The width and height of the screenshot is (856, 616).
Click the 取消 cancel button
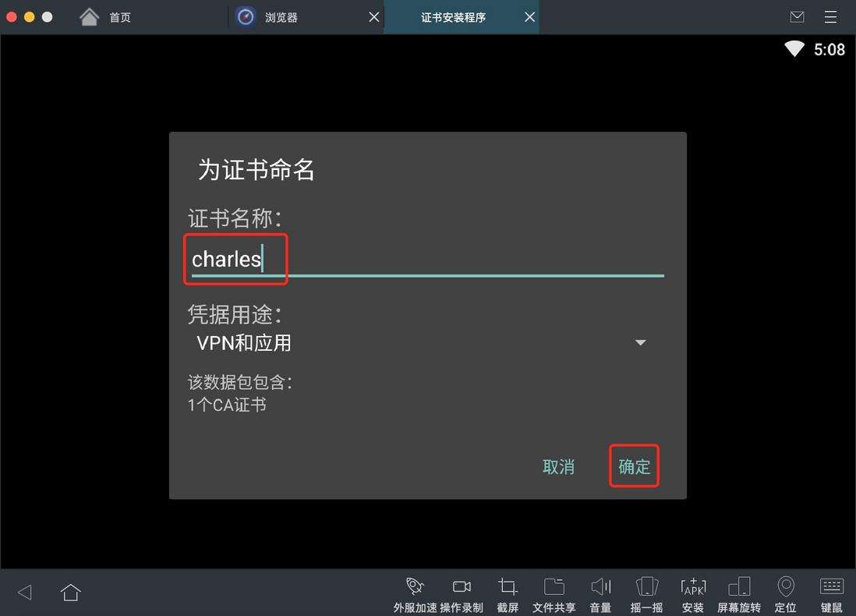(x=558, y=467)
